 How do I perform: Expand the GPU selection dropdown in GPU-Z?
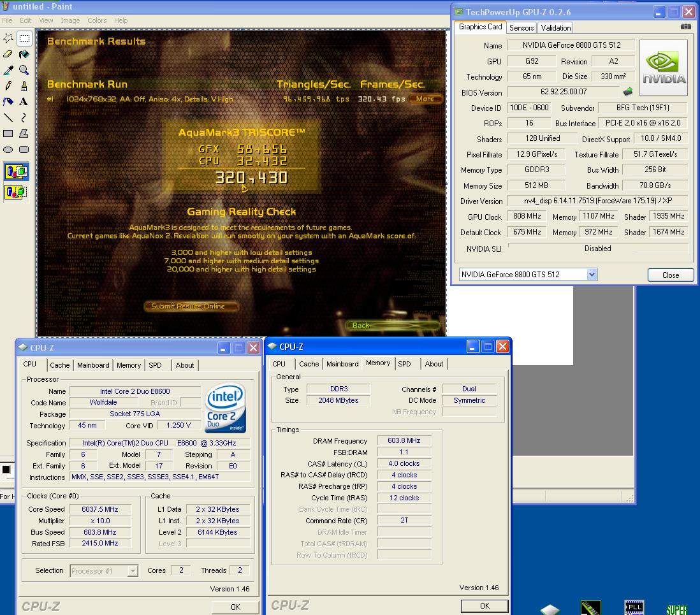coord(592,275)
